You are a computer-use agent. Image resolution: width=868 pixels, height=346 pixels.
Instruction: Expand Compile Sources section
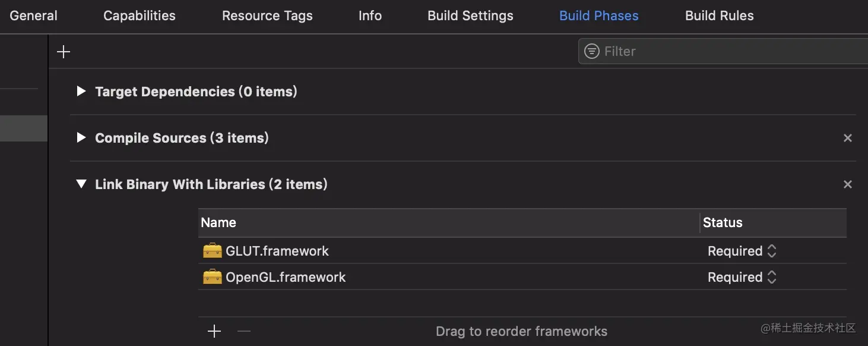tap(81, 138)
